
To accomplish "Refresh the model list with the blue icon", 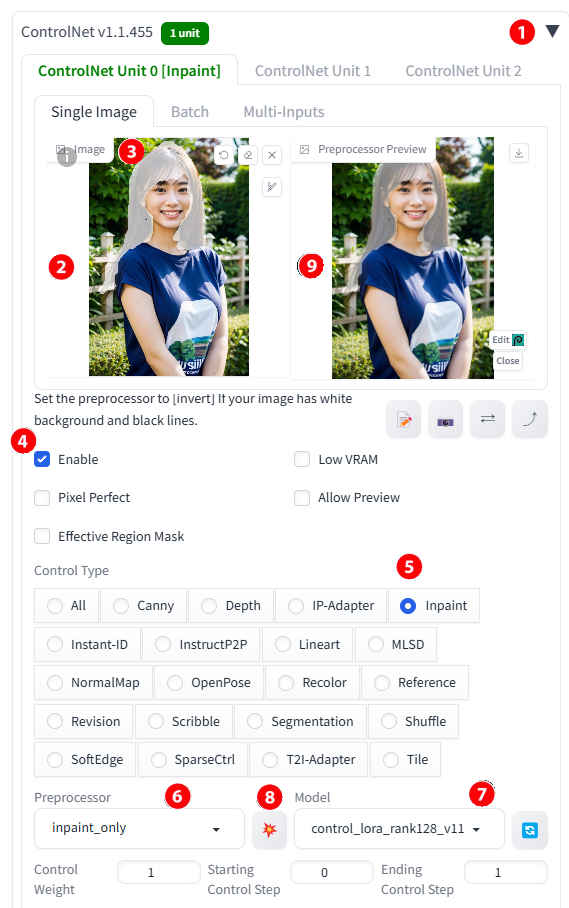I will [x=530, y=830].
